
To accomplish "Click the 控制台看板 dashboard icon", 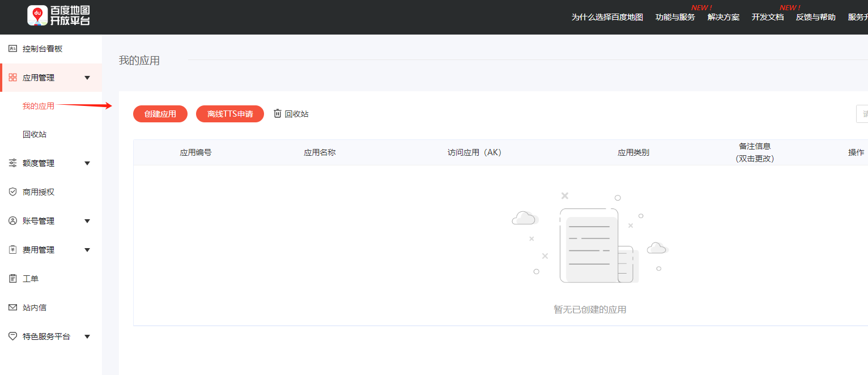I will point(12,49).
